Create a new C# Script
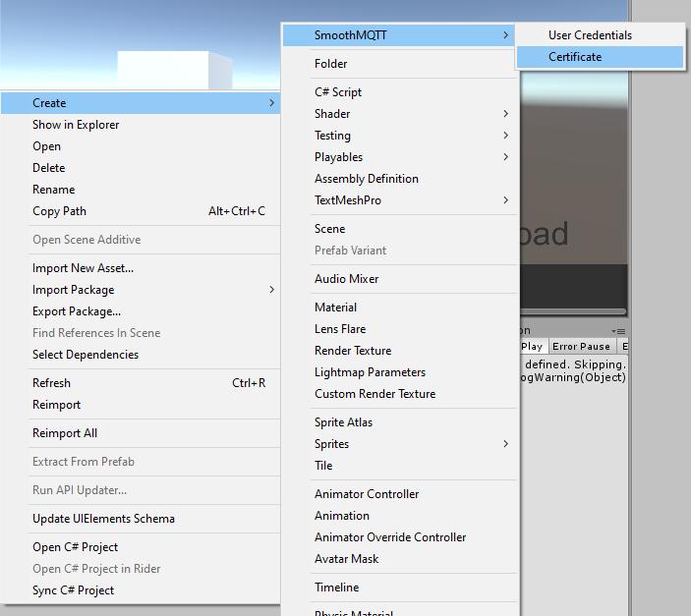 pos(399,92)
